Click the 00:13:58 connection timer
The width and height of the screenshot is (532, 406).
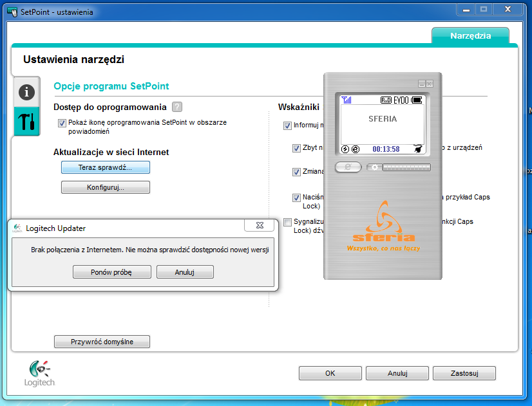(x=386, y=149)
